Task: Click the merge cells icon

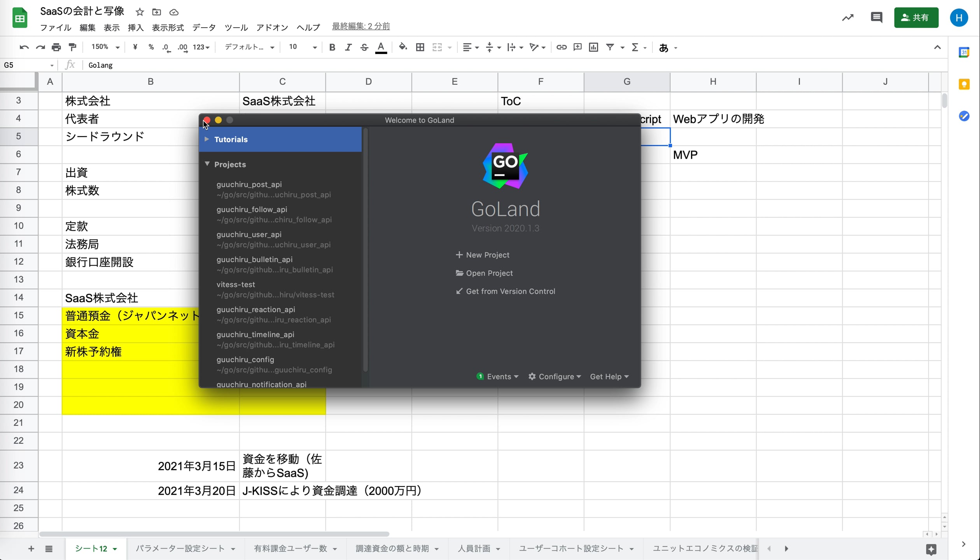Action: coord(438,47)
